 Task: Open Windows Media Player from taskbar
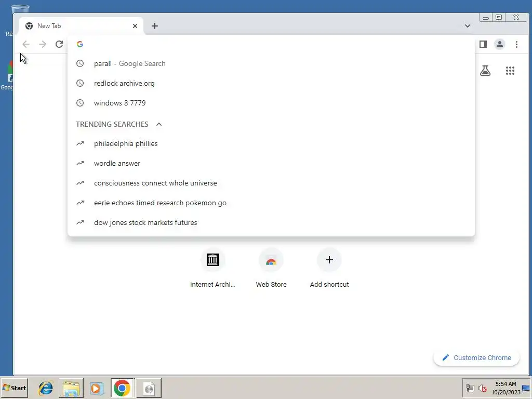coord(97,388)
